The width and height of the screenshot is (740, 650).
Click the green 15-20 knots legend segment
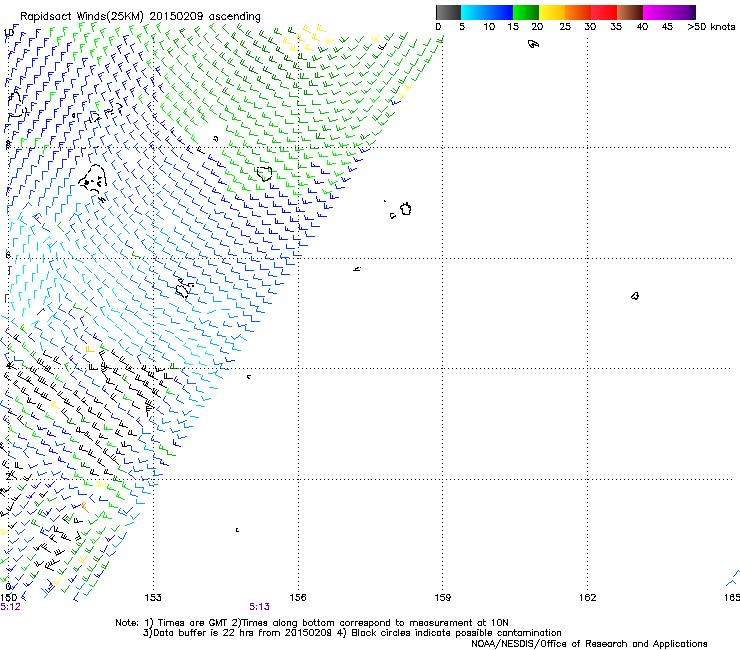(526, 12)
